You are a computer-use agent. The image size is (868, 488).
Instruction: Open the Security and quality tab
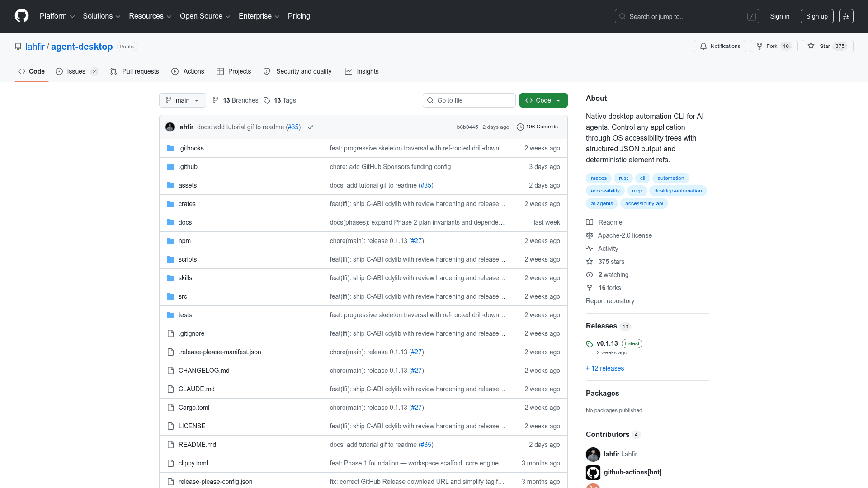(x=297, y=71)
